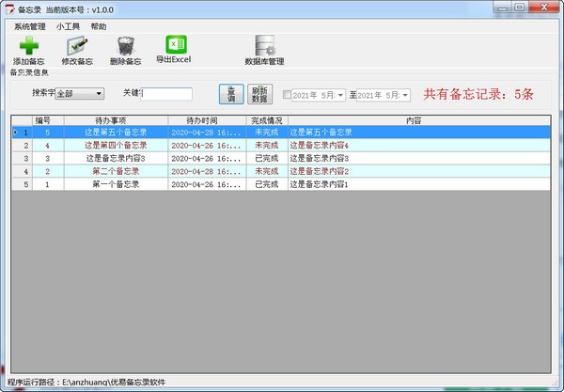Viewport: 564px width, 392px height.
Task: Open the start date dropdown picker
Action: 340,95
